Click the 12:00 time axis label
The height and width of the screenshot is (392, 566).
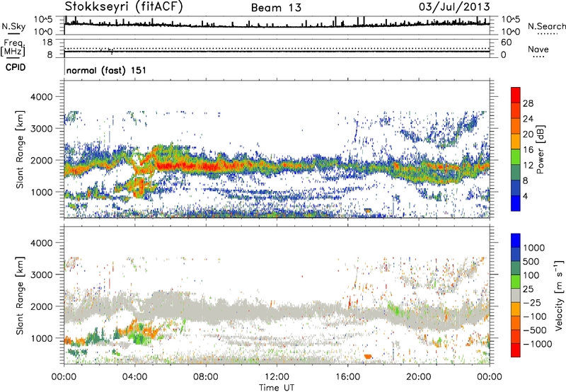pos(277,377)
